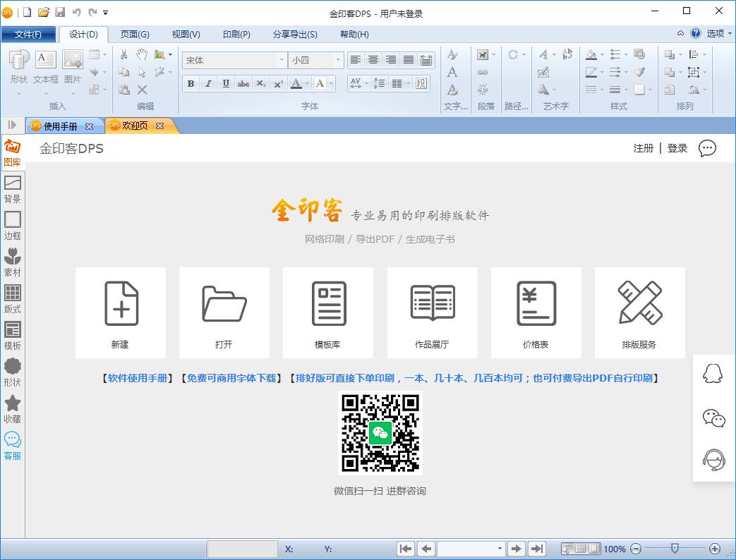Open the 收藏 favorites panel
The height and width of the screenshot is (560, 736).
tap(12, 409)
